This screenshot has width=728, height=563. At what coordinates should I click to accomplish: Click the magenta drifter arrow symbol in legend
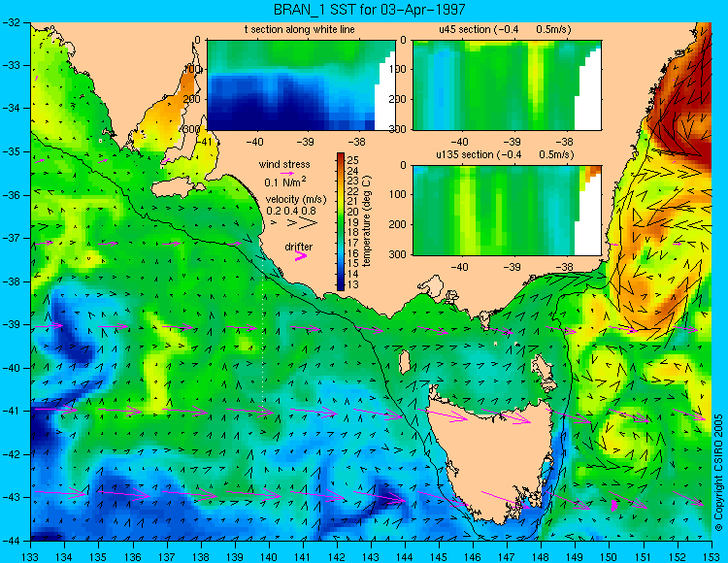(x=301, y=256)
